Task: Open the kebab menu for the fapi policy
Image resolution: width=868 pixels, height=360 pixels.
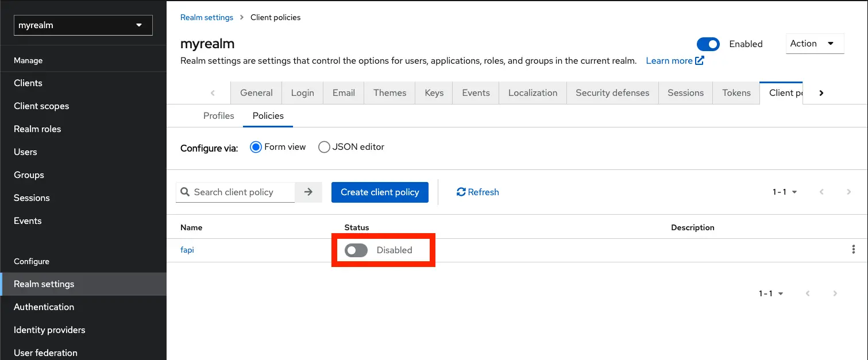Action: point(853,249)
